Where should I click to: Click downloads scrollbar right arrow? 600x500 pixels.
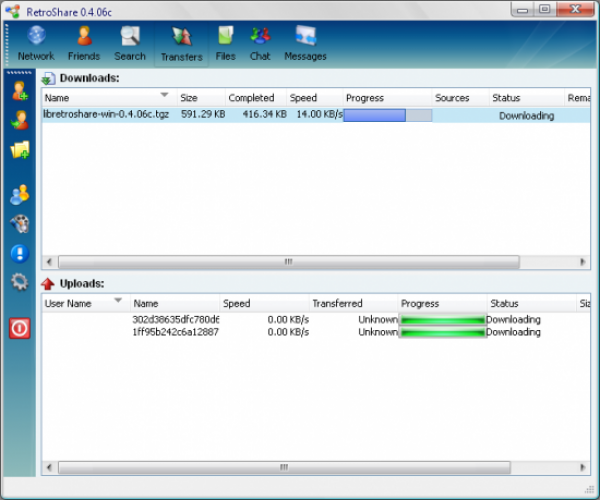[x=583, y=262]
